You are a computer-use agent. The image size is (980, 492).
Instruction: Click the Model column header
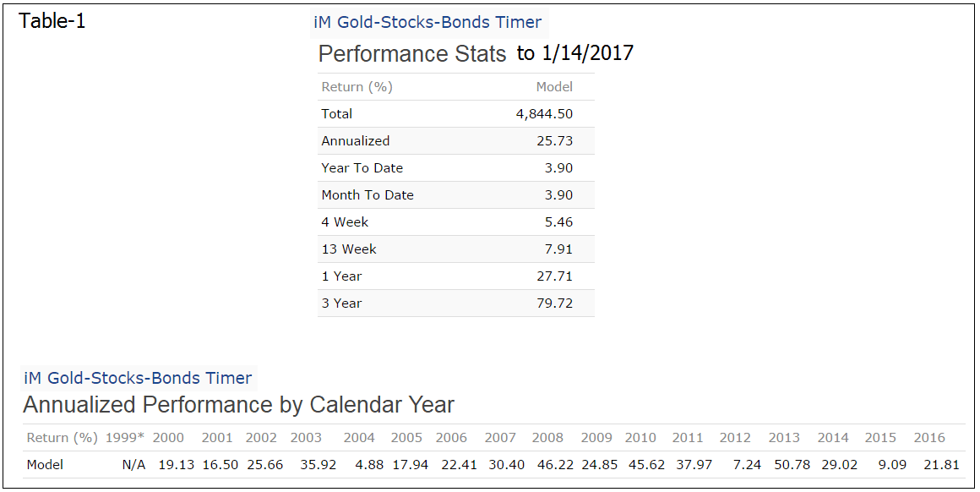(x=554, y=87)
